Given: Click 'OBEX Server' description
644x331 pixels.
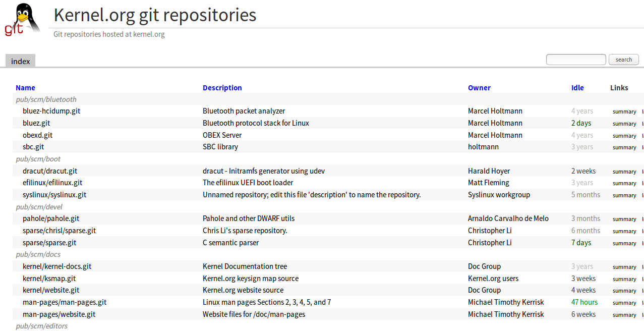Looking at the screenshot, I should click(222, 135).
